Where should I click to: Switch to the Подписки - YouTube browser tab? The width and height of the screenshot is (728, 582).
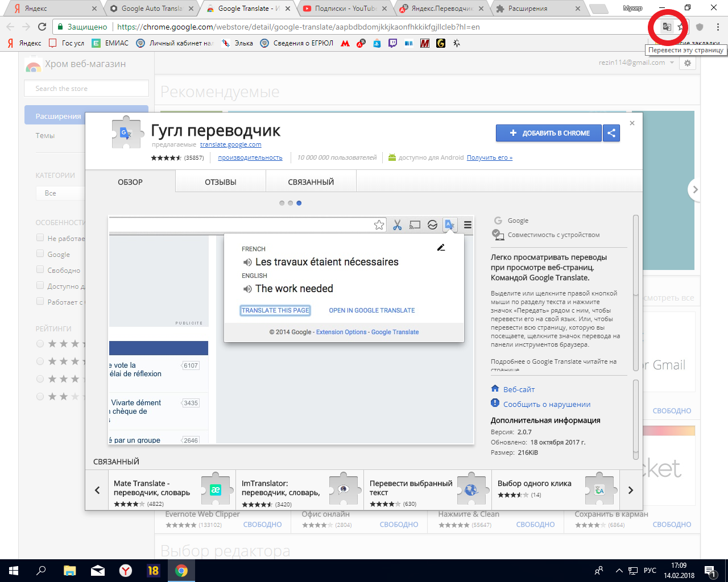(x=345, y=9)
